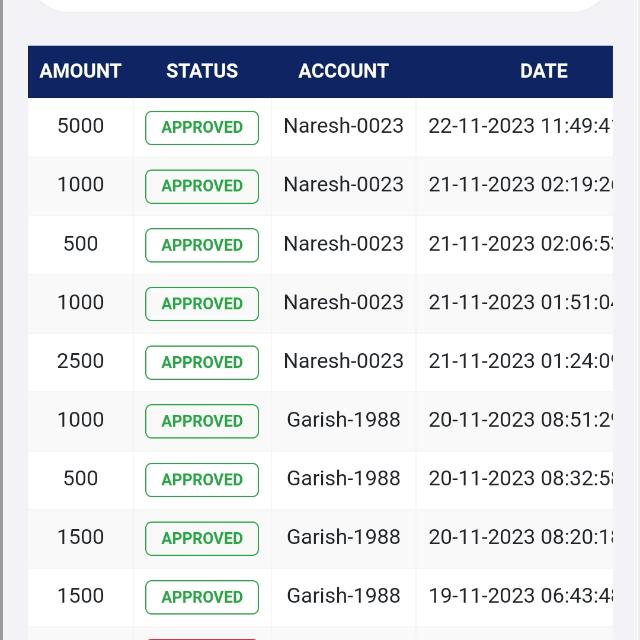640x640 pixels.
Task: Open Garish-1988 account dated 19-11-2023 06:43
Action: point(343,596)
